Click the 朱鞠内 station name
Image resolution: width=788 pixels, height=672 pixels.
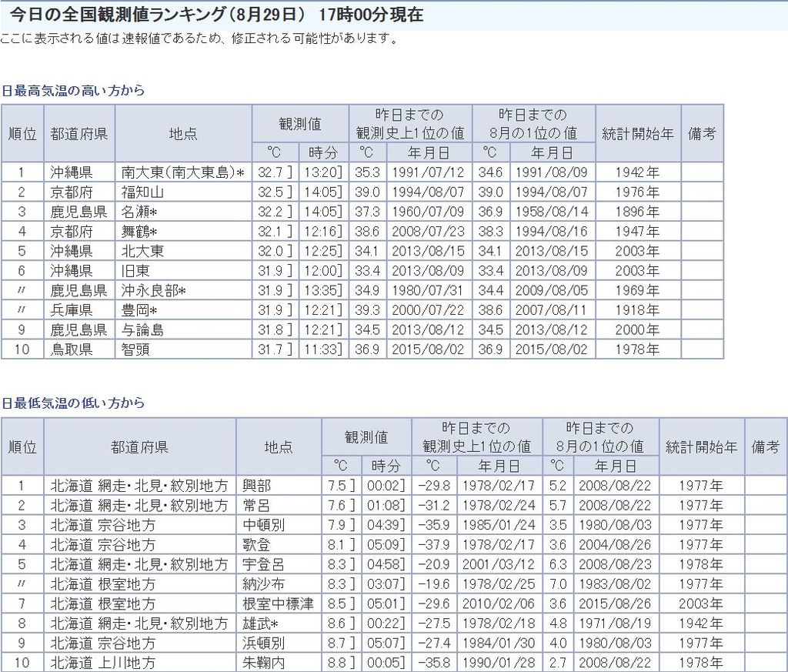point(262,663)
